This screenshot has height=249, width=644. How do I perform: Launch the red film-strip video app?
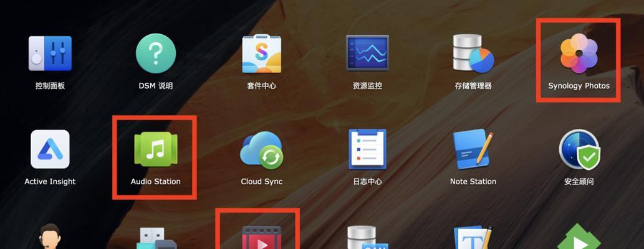click(x=262, y=238)
